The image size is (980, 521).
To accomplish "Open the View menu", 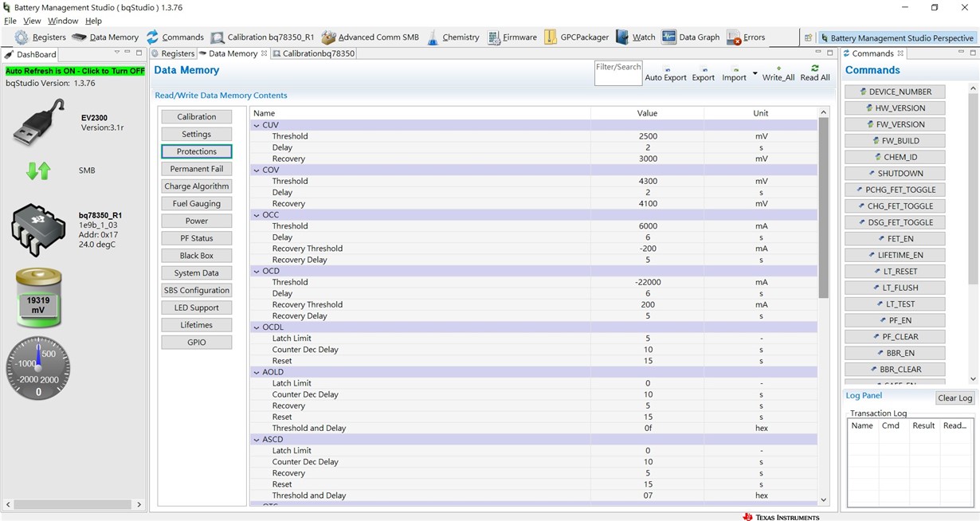I will (x=32, y=21).
